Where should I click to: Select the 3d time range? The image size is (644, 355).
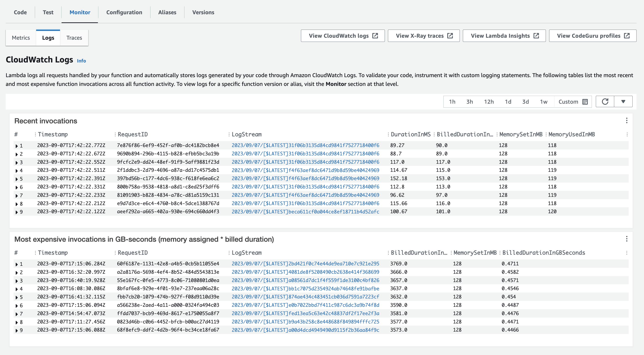pos(525,102)
